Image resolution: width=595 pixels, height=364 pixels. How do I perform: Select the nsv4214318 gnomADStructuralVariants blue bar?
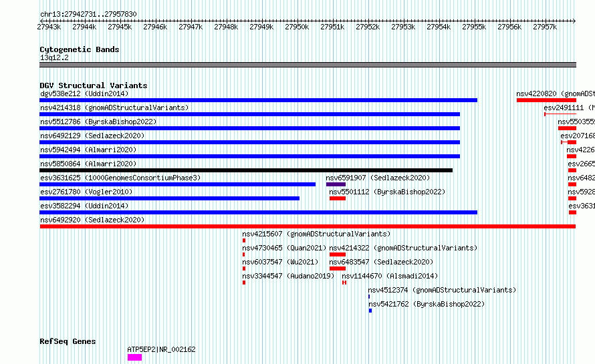[249, 114]
